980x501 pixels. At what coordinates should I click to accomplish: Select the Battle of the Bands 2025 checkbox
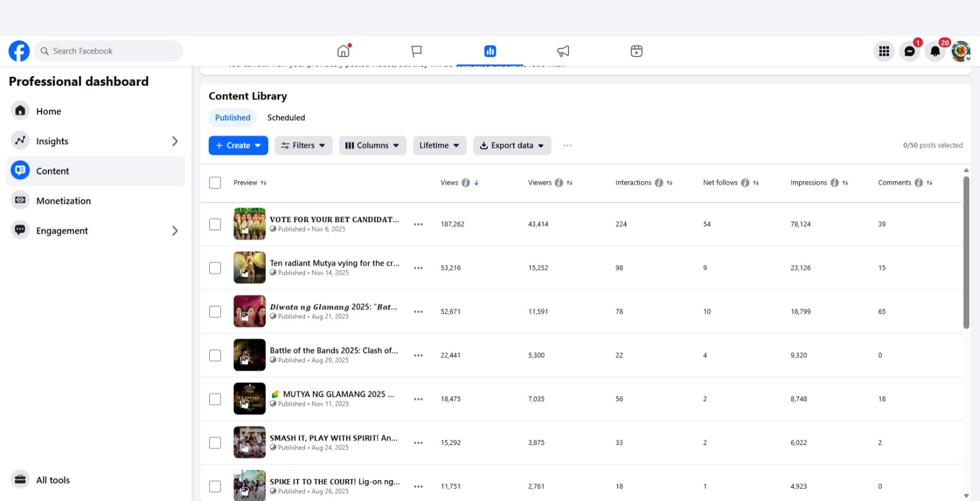click(215, 356)
